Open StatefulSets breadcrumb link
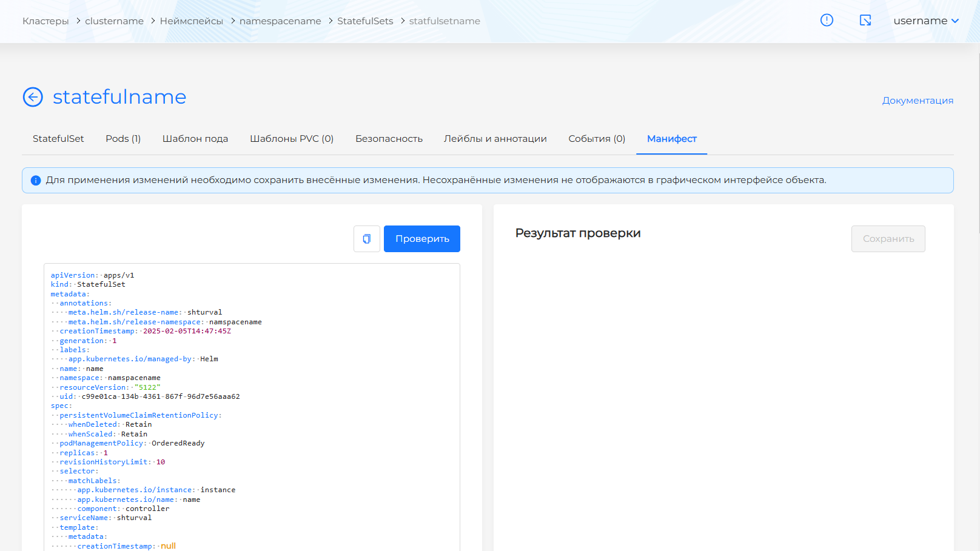Screen dimensions: 980x551 365,21
